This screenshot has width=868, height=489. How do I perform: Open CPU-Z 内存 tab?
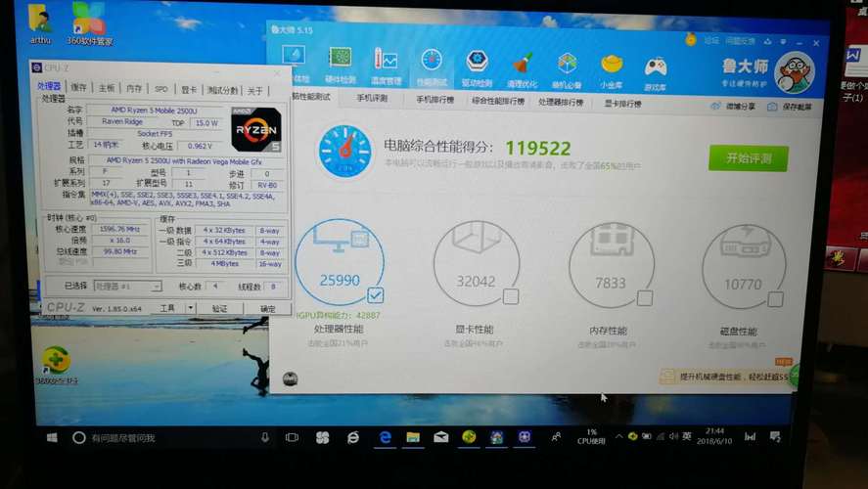(x=134, y=88)
